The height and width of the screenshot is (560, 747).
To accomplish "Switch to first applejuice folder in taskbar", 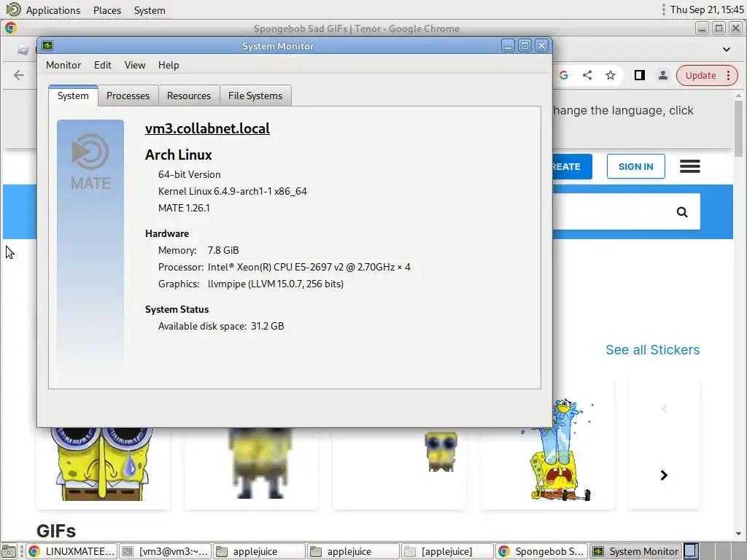I will 259,551.
